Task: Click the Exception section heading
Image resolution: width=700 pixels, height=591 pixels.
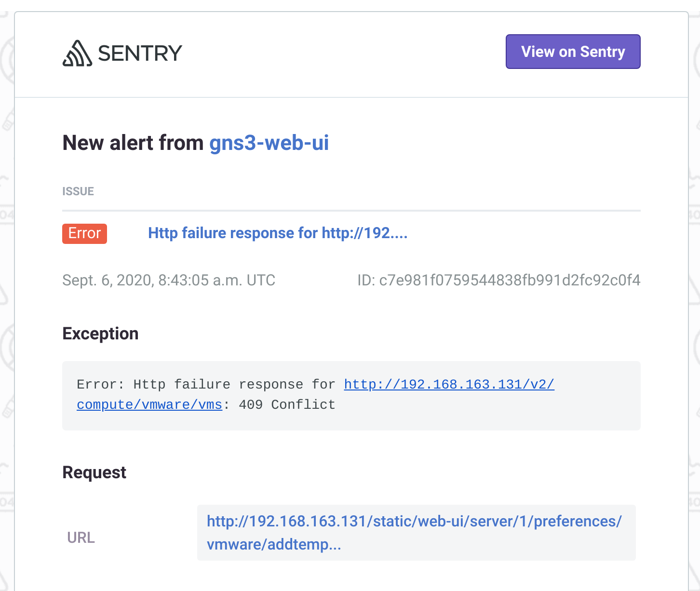Action: tap(100, 333)
